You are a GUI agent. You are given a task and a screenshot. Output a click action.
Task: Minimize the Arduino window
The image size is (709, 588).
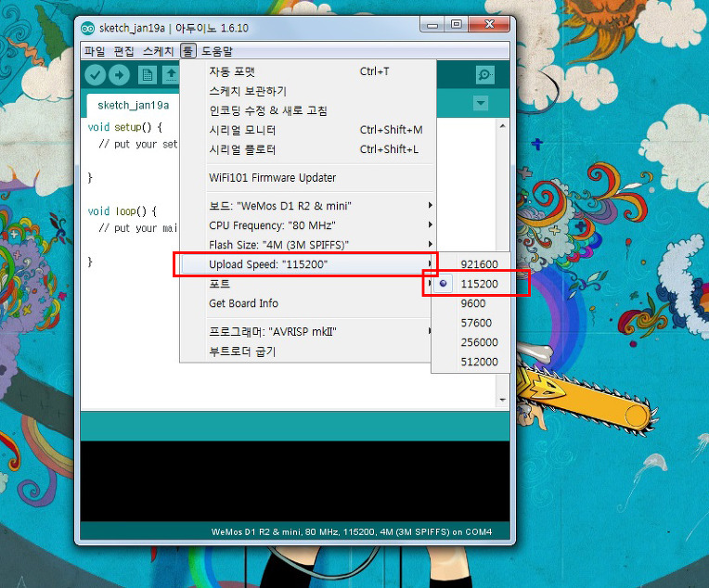point(432,24)
